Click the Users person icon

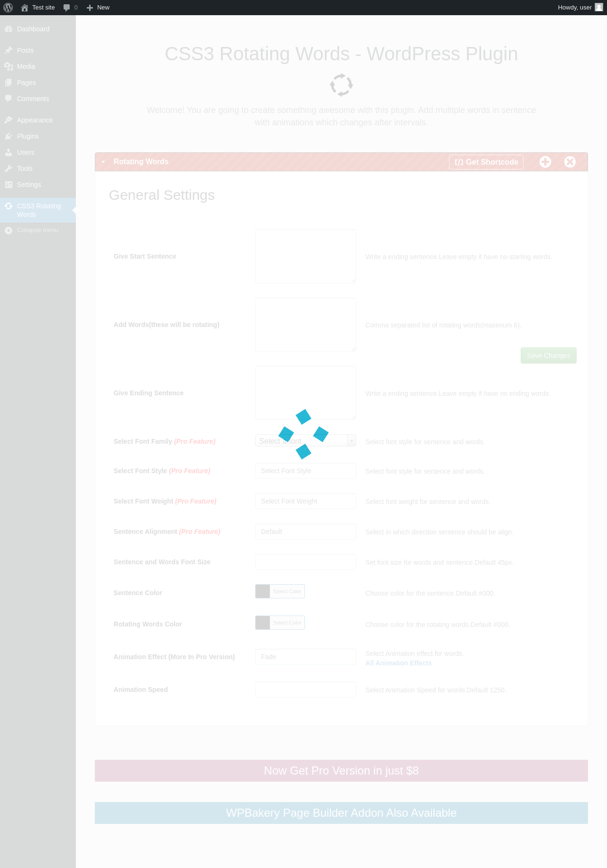pos(9,152)
